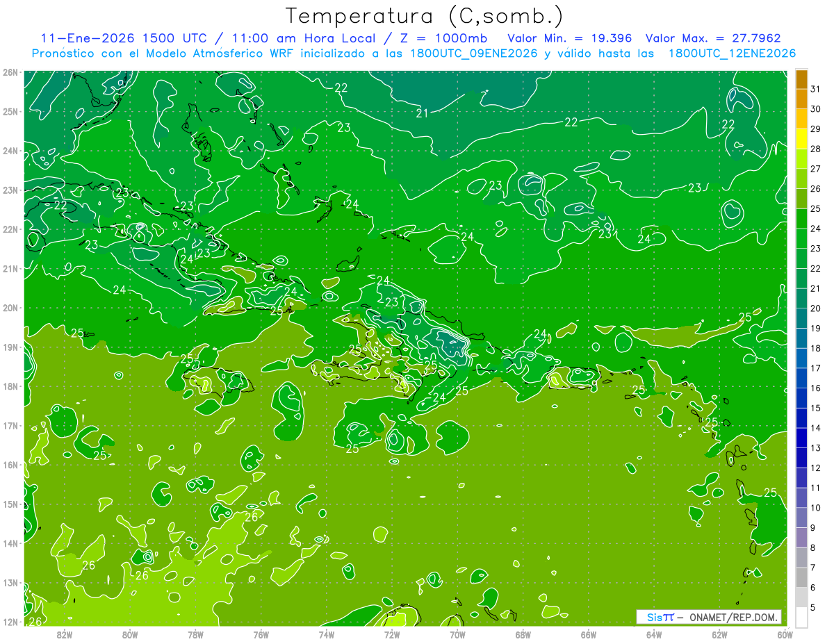Image resolution: width=834 pixels, height=644 pixels.
Task: Click the legend value "16"
Action: click(x=815, y=388)
